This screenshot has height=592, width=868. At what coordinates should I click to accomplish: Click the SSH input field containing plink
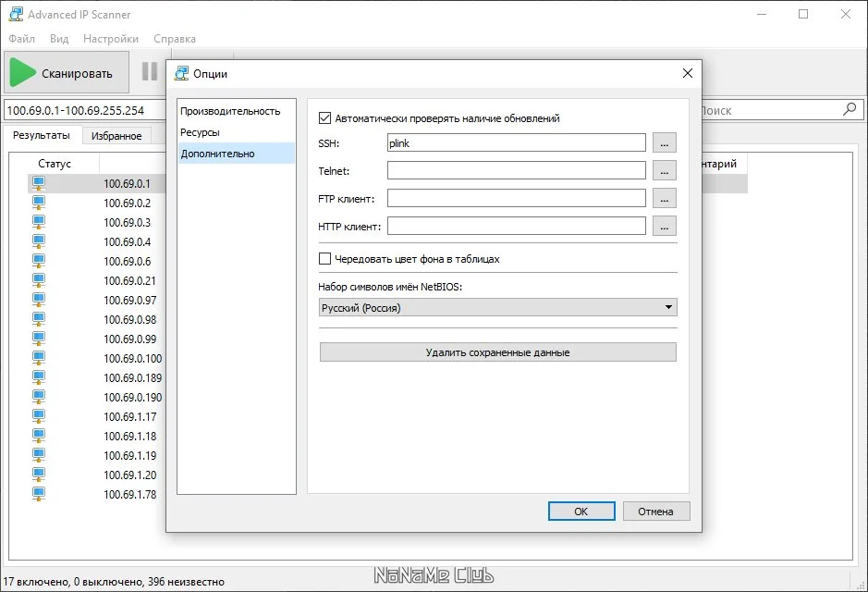click(x=517, y=142)
